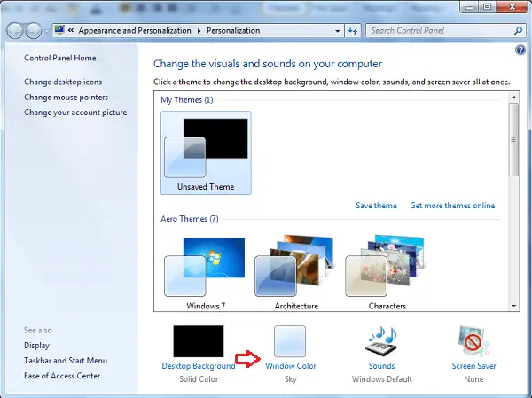This screenshot has height=398, width=532.
Task: Open the Sounds link
Action: pos(381,366)
